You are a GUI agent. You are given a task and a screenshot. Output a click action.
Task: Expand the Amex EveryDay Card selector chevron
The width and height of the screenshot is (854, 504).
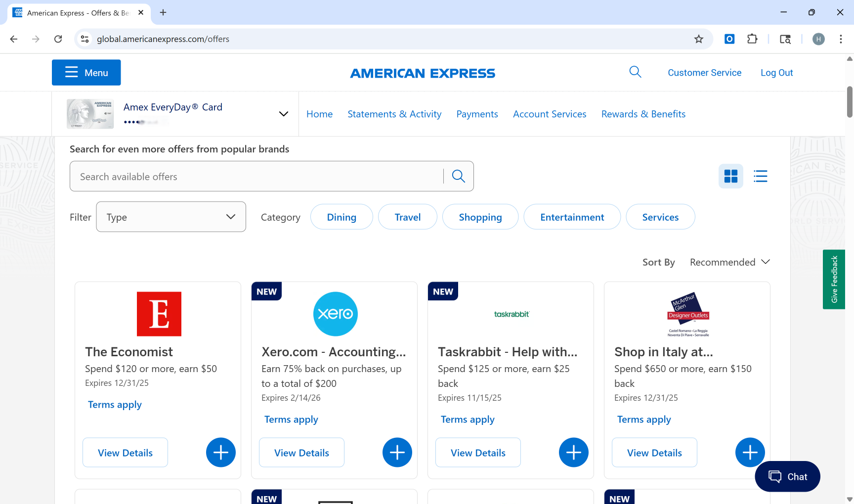(x=284, y=114)
